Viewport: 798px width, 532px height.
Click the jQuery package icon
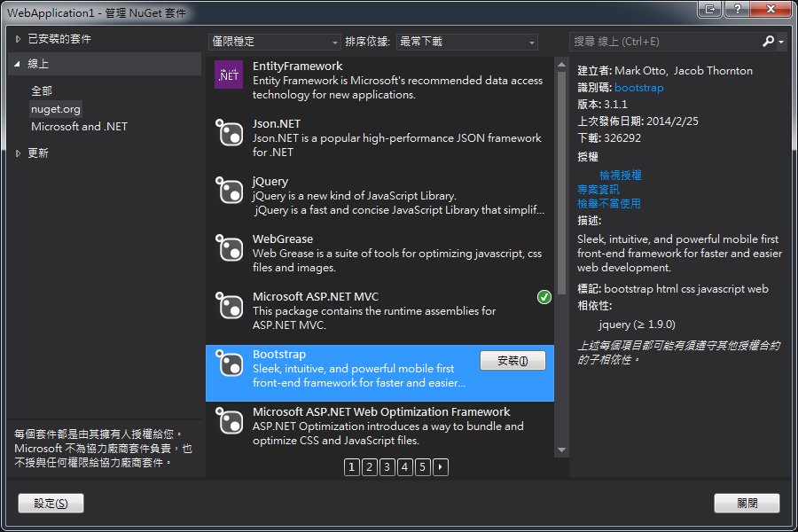tap(229, 190)
